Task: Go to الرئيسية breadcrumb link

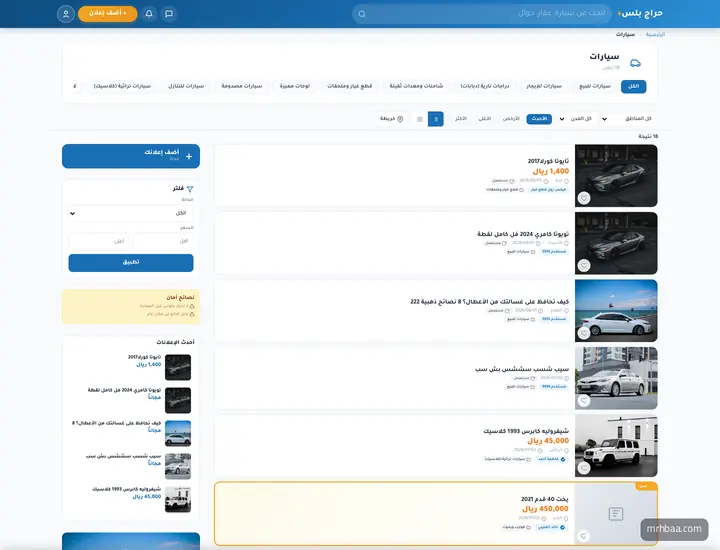Action: (x=655, y=34)
